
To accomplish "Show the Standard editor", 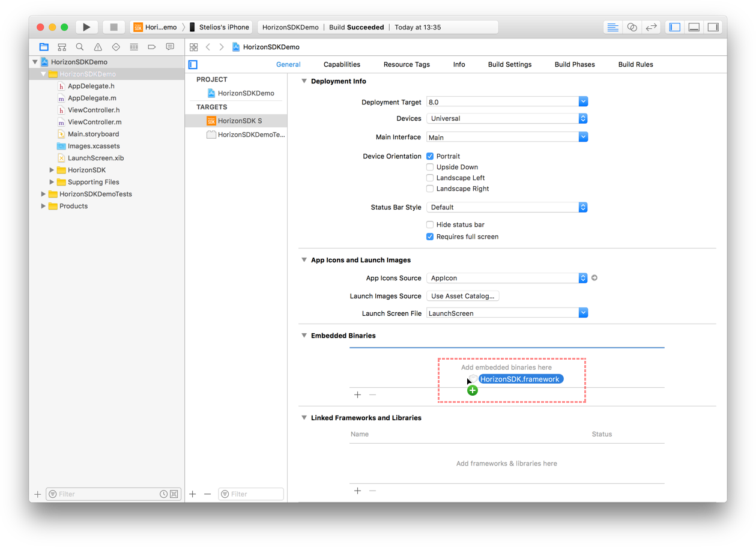I will coord(612,27).
